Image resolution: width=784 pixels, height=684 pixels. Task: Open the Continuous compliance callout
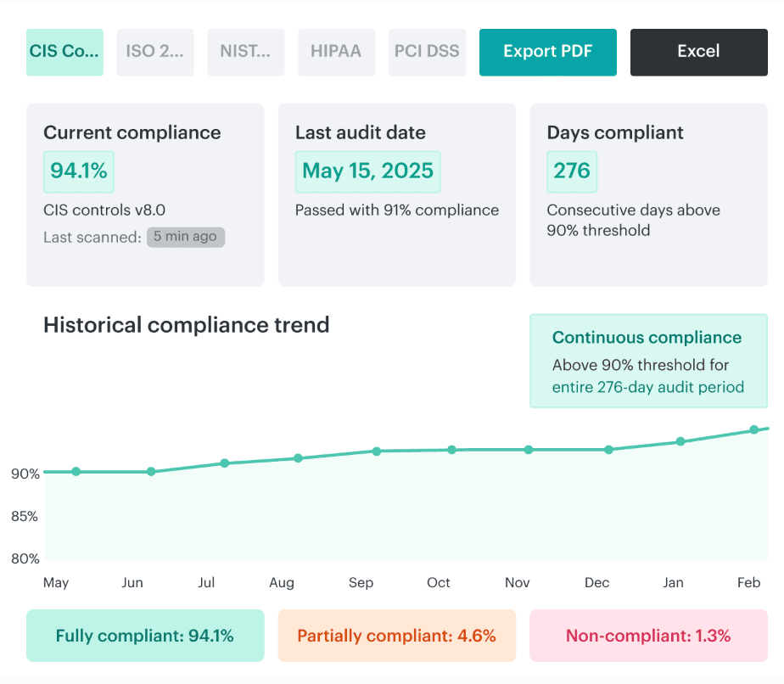(x=648, y=361)
